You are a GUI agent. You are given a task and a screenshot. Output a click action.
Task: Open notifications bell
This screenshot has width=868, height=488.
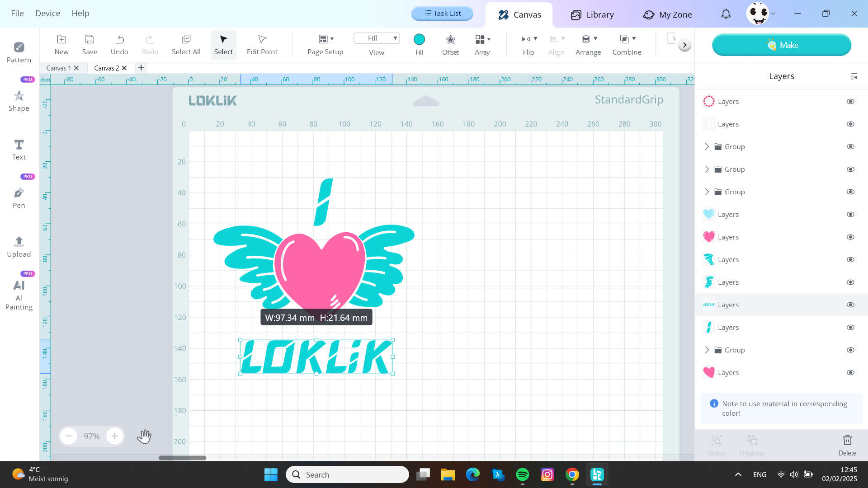[726, 14]
